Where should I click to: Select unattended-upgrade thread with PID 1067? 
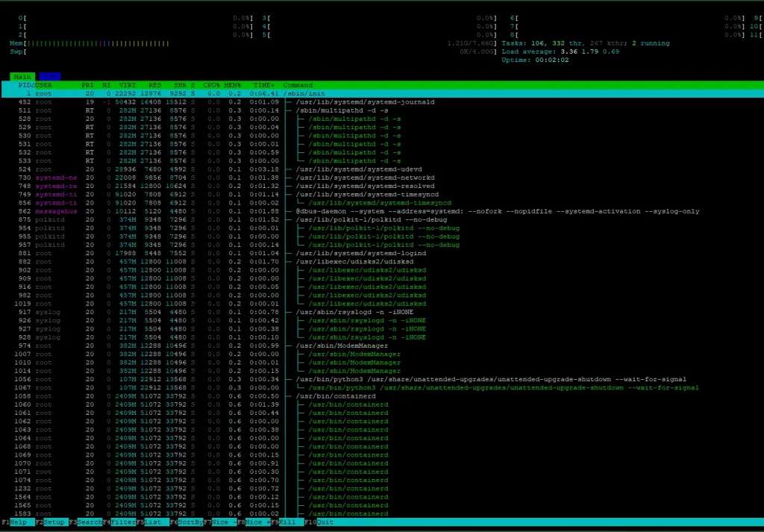pyautogui.click(x=382, y=388)
